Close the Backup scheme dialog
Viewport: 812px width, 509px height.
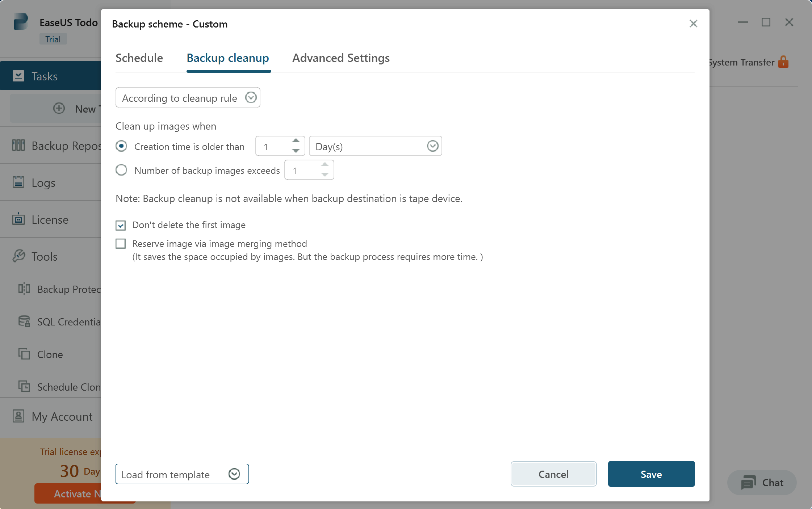(x=693, y=24)
